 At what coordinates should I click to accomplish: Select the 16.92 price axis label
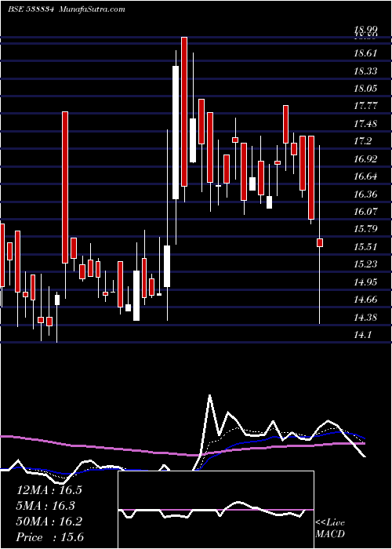(x=365, y=159)
